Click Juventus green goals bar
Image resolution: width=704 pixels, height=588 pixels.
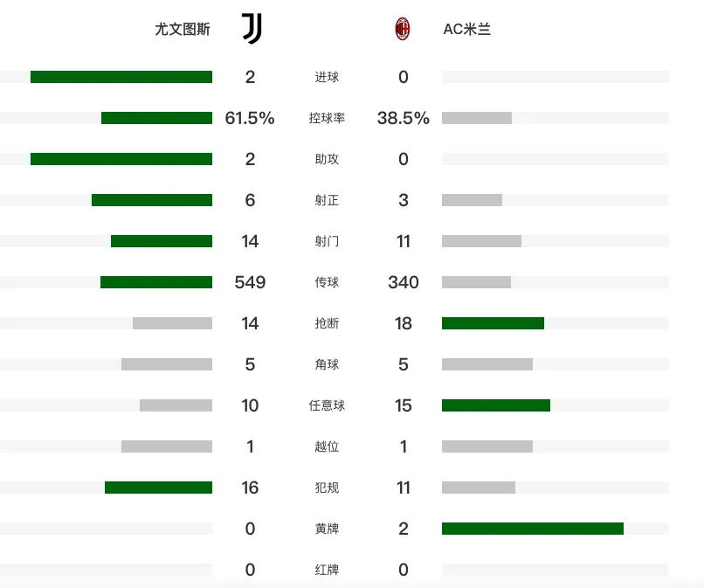coord(121,77)
